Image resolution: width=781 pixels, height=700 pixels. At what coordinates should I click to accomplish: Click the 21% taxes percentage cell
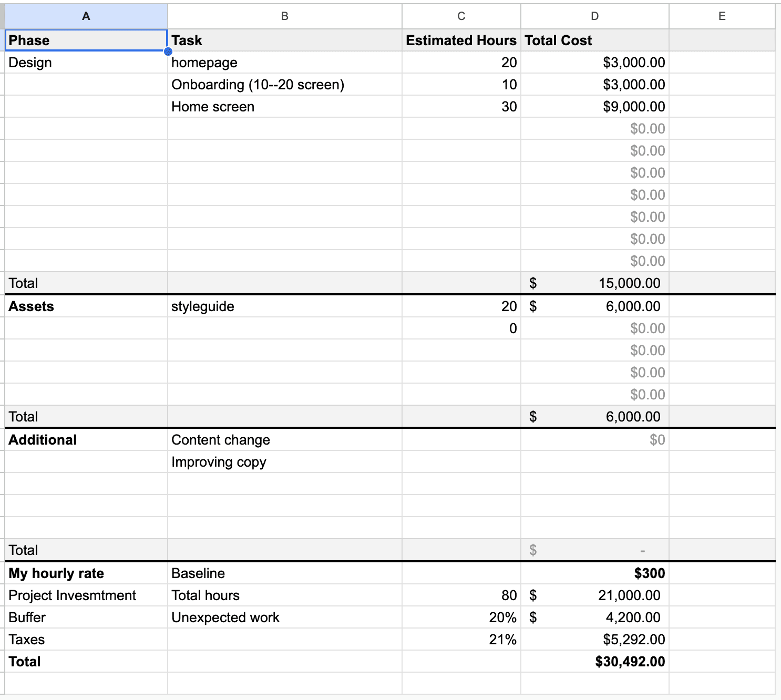pyautogui.click(x=461, y=640)
